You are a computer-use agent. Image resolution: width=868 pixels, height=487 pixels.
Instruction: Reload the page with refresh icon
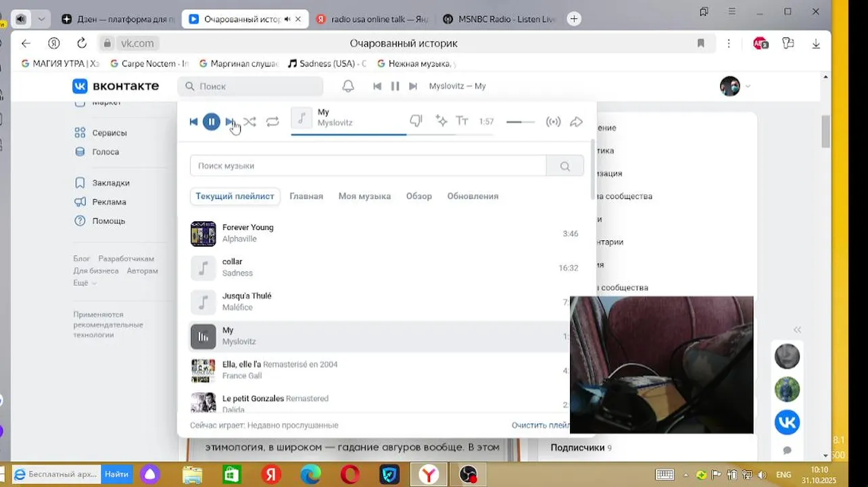pyautogui.click(x=82, y=43)
